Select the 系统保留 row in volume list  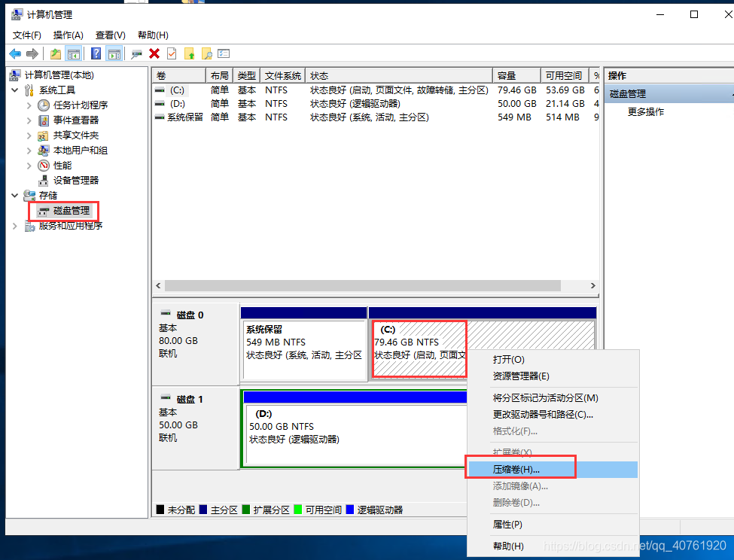376,117
